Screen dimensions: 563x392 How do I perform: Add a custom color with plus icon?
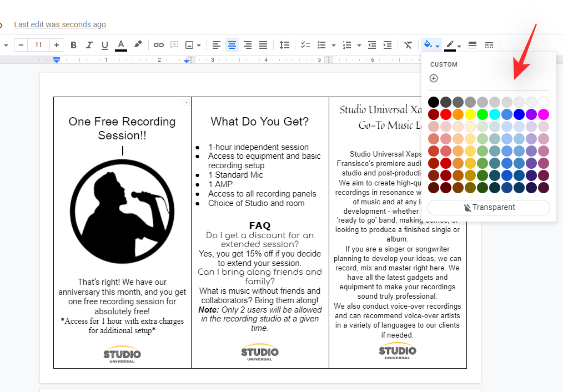(x=434, y=78)
